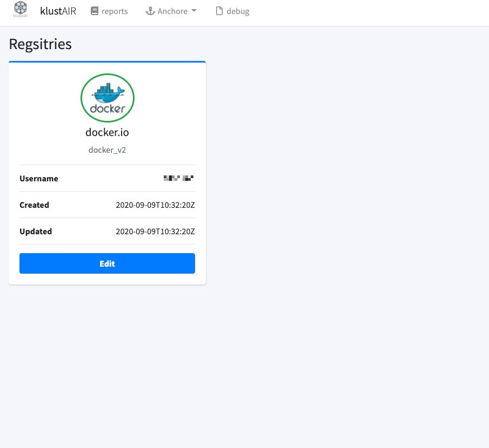Click the blurred username value
Viewport: 489px width, 448px height.
pyautogui.click(x=178, y=178)
